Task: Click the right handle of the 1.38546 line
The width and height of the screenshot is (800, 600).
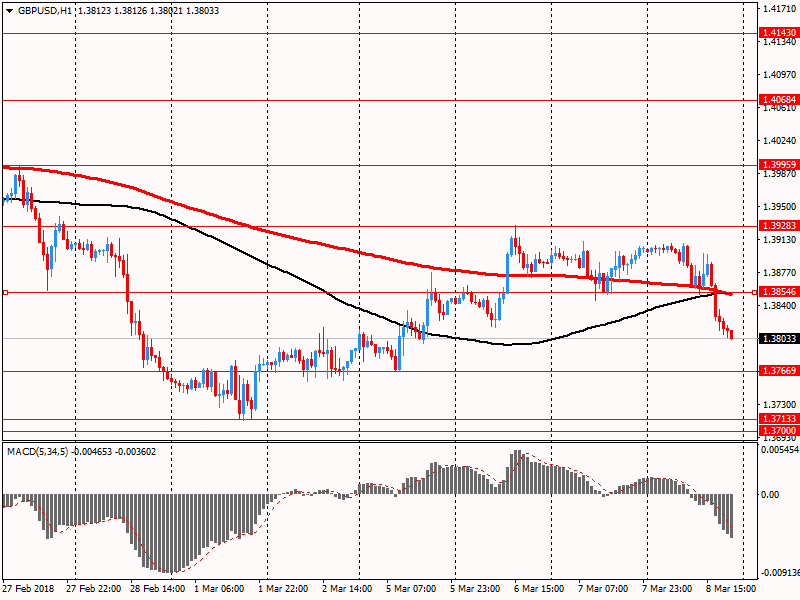Action: [x=755, y=292]
